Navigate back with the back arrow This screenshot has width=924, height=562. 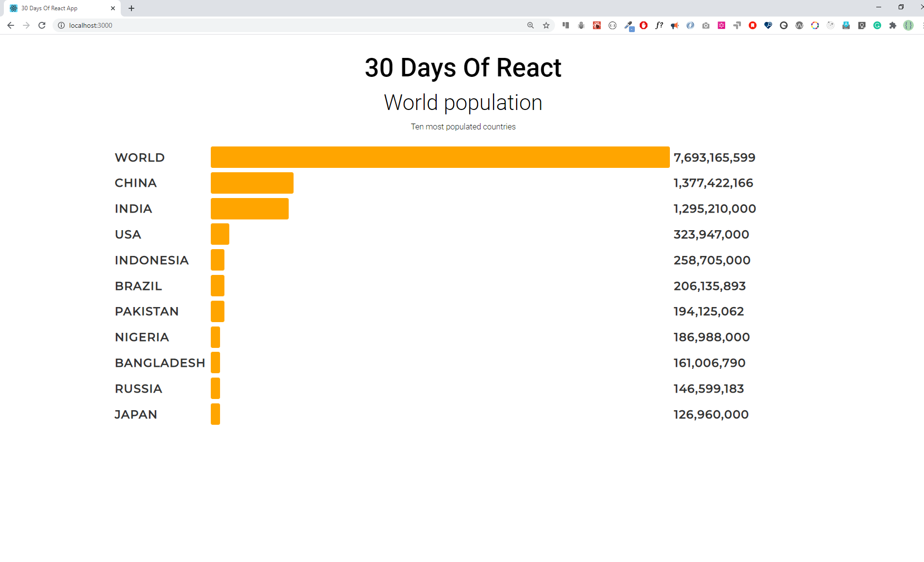point(11,25)
